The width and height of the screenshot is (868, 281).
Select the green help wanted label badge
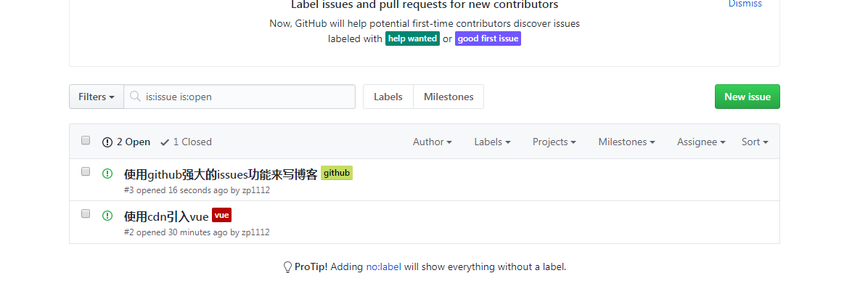pyautogui.click(x=412, y=38)
